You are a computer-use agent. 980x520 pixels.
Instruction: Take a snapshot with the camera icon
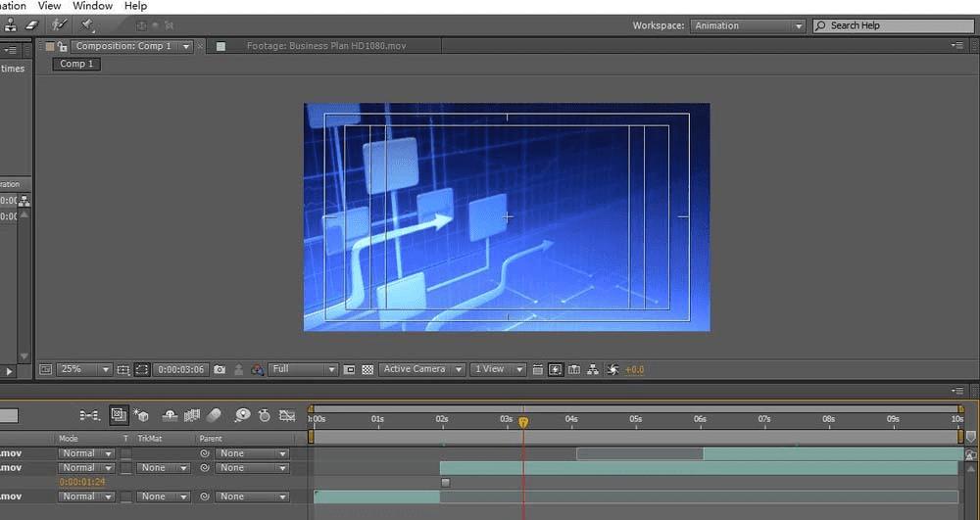220,370
